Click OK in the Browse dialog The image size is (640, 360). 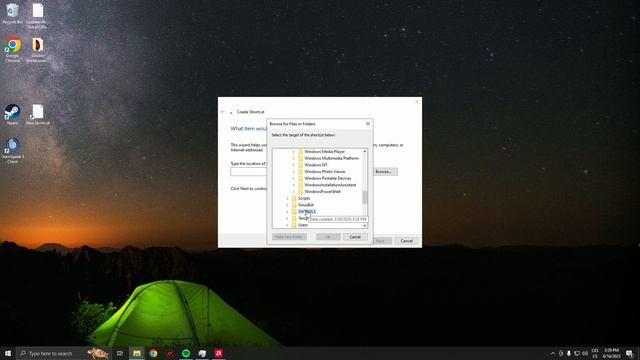click(328, 237)
